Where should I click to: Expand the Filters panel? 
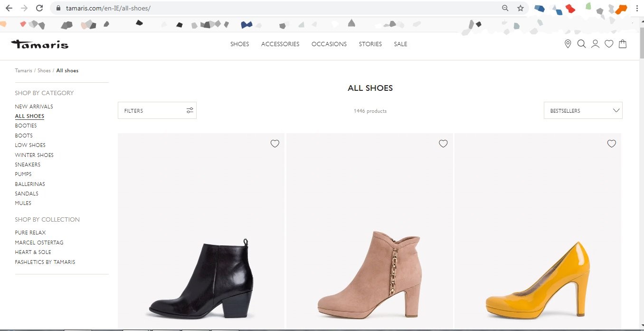click(x=157, y=110)
